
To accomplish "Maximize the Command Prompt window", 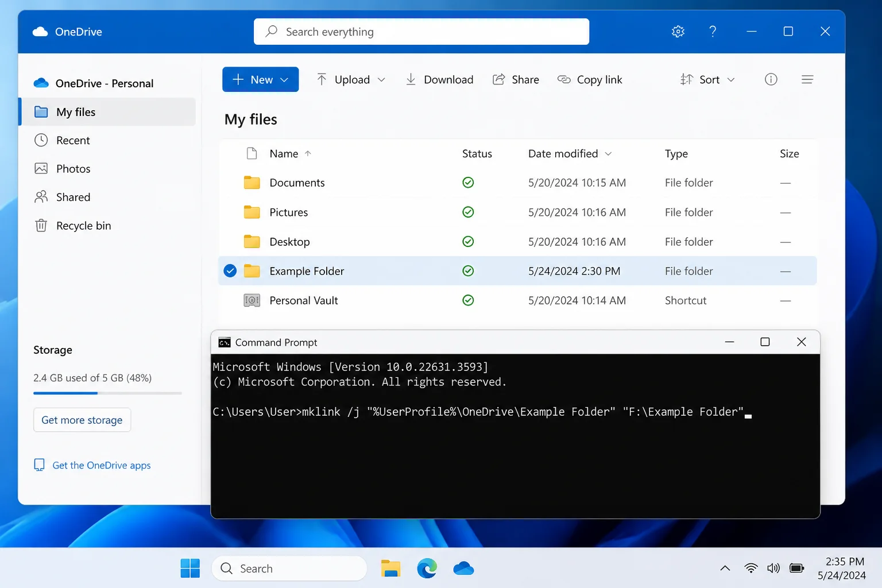I will coord(765,342).
